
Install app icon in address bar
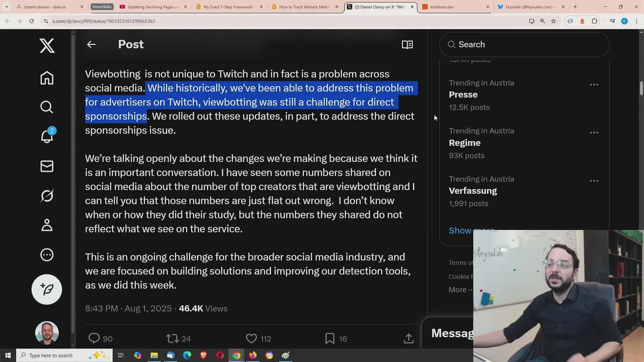coord(532,21)
